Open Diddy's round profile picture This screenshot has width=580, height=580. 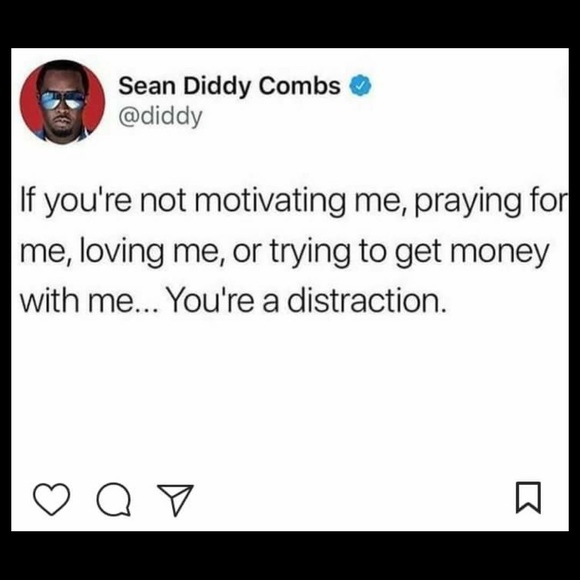(x=62, y=101)
